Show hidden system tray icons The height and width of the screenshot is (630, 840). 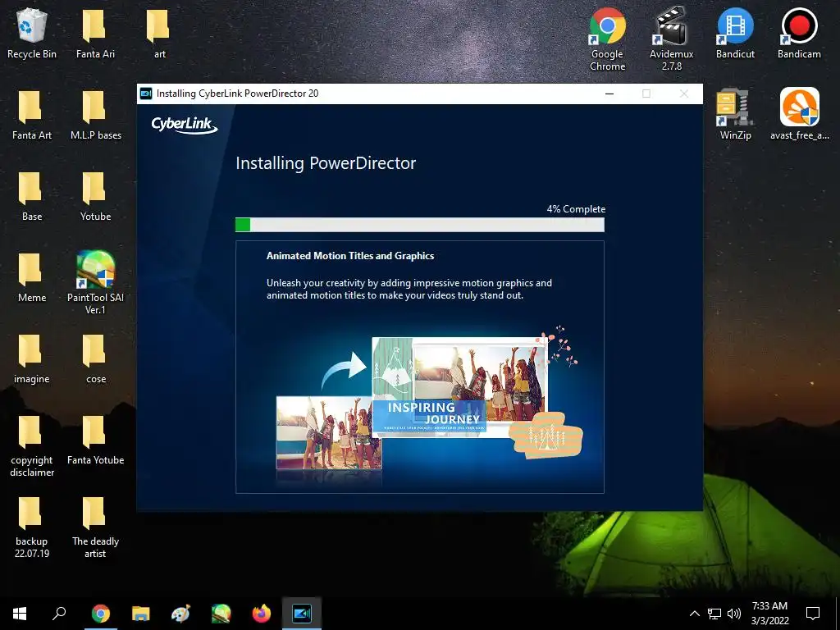[x=694, y=614]
